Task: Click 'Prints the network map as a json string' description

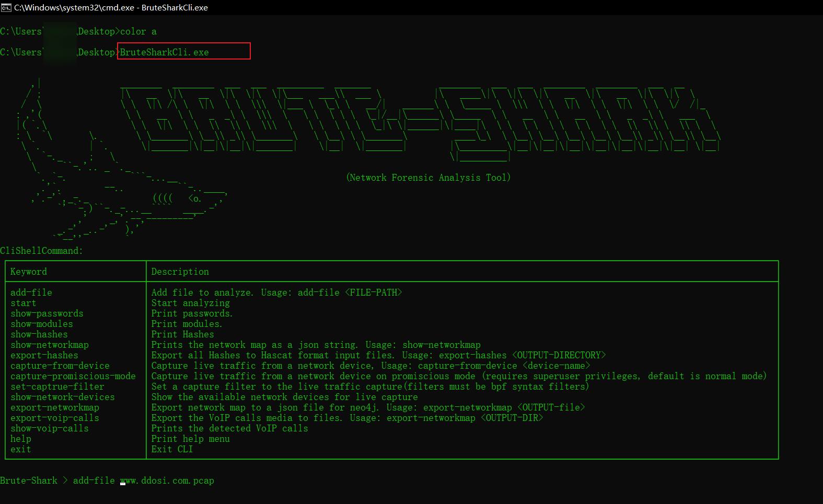Action: tap(316, 345)
